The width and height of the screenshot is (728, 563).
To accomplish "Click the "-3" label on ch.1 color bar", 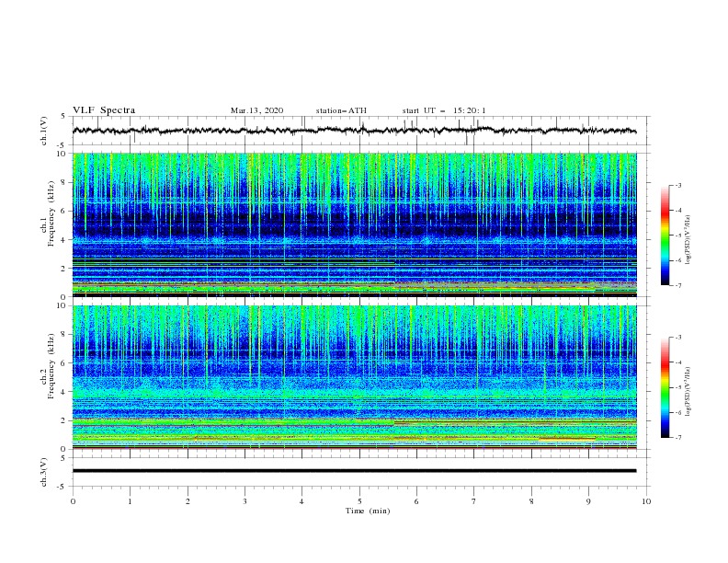I will [x=678, y=185].
